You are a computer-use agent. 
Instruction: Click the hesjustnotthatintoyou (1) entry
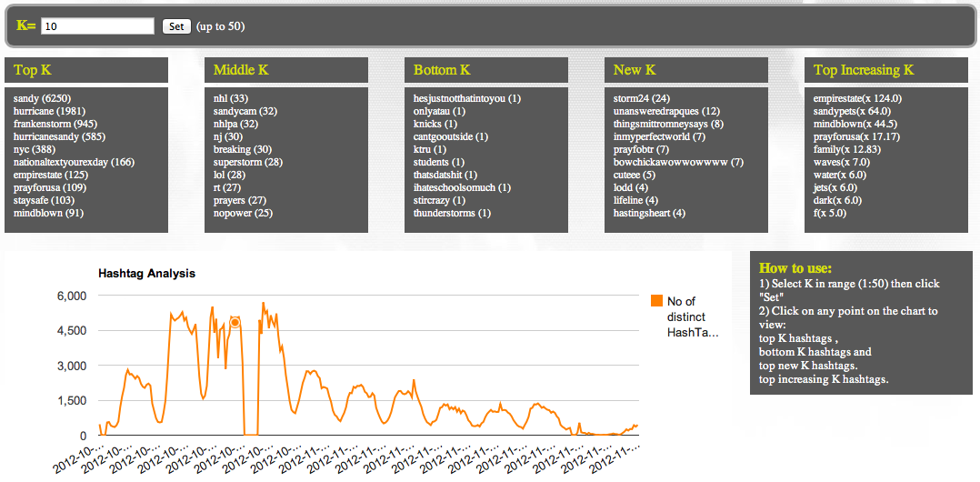tap(467, 98)
